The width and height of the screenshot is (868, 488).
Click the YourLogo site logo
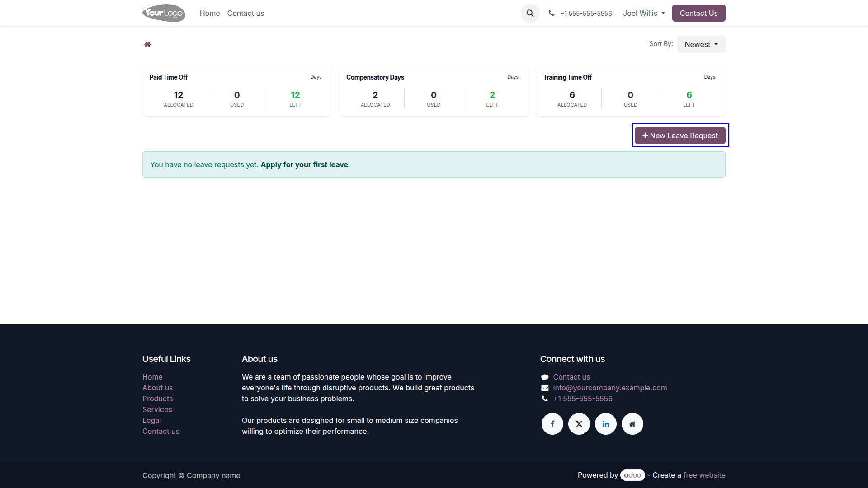[164, 13]
